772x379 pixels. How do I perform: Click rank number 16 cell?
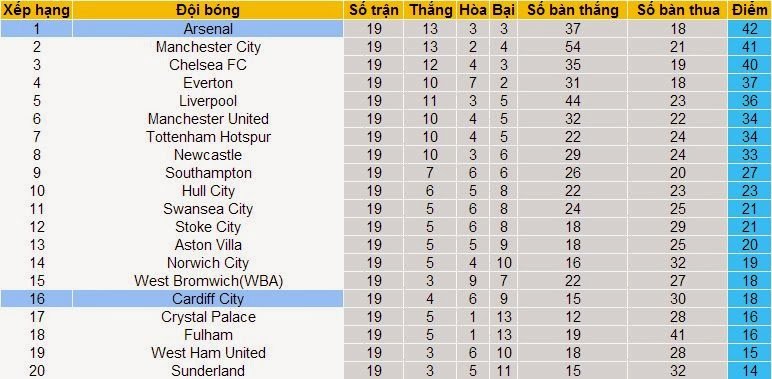pyautogui.click(x=36, y=298)
